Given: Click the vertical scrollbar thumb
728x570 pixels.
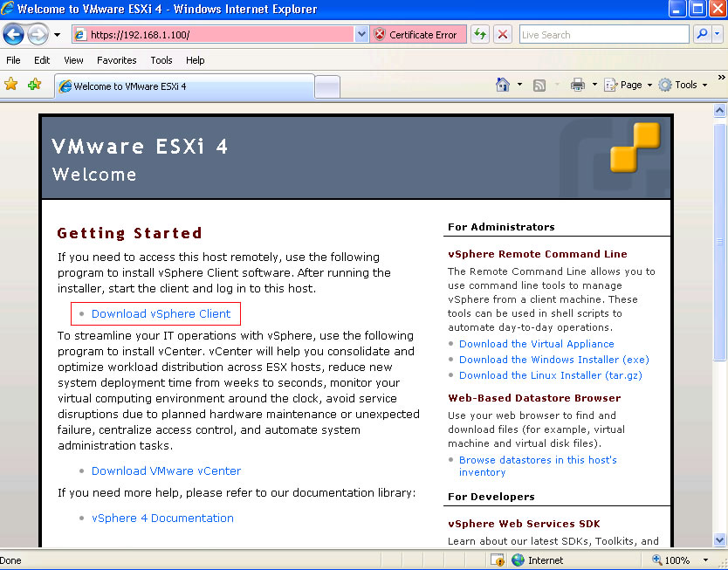Looking at the screenshot, I should [719, 242].
